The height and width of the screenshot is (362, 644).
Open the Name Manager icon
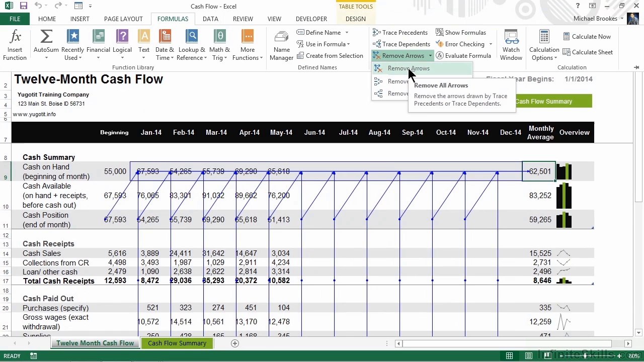point(281,37)
